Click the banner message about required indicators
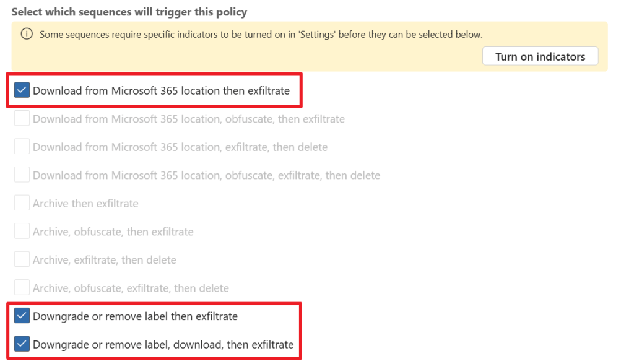The image size is (634, 364). 261,35
